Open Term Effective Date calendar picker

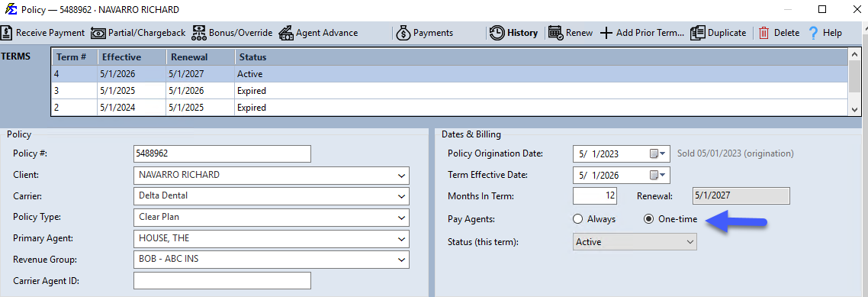[657, 175]
